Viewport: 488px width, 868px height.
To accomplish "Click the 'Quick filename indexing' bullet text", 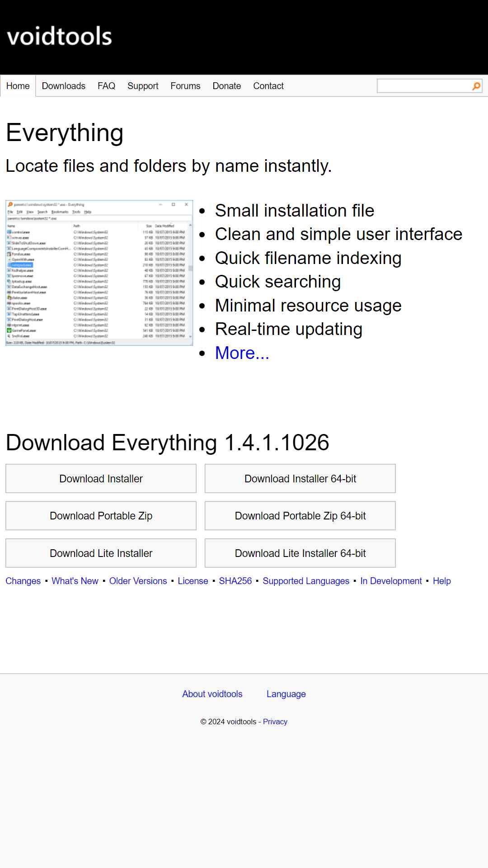I will pyautogui.click(x=308, y=258).
